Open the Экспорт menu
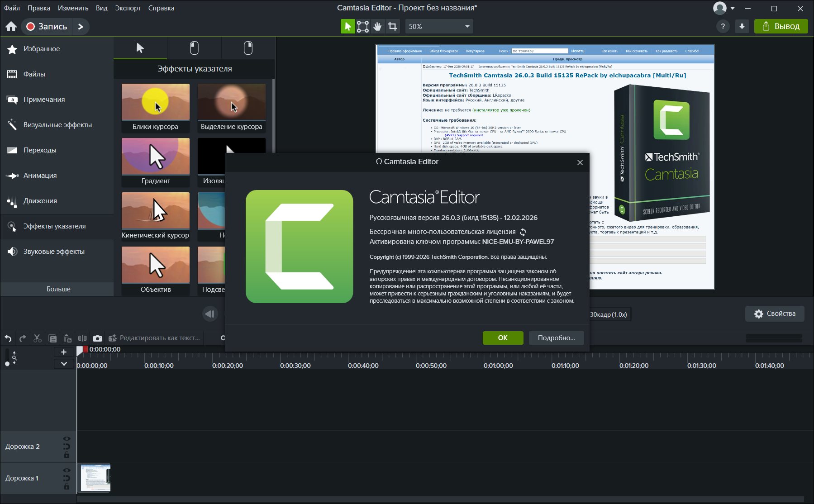This screenshot has width=814, height=504. [128, 8]
